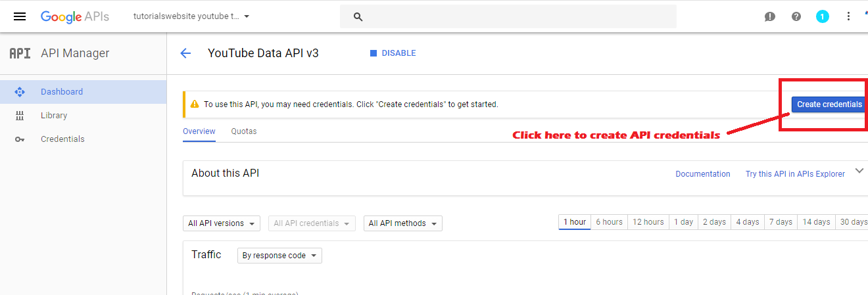The image size is (868, 295).
Task: Select the 30 days time range
Action: [x=852, y=222]
